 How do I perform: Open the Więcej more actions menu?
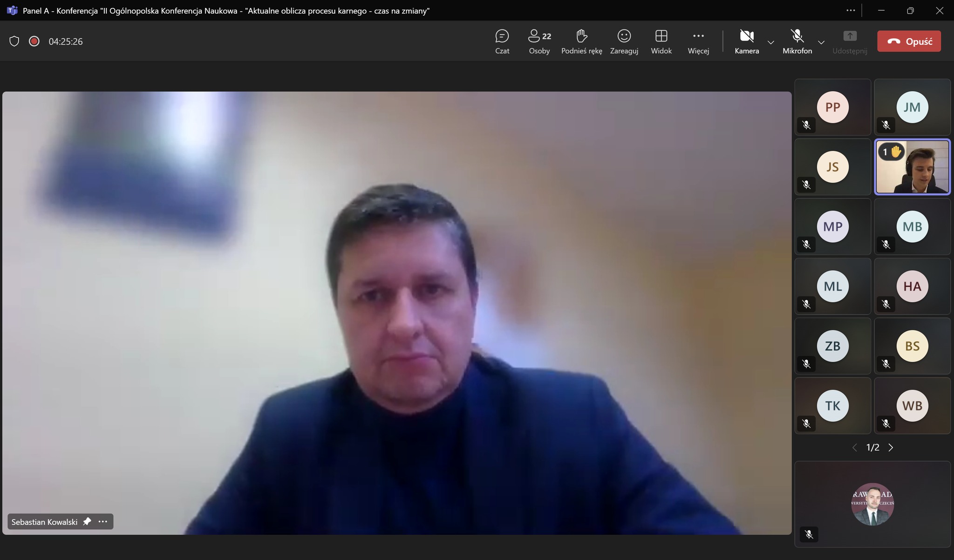pyautogui.click(x=698, y=41)
